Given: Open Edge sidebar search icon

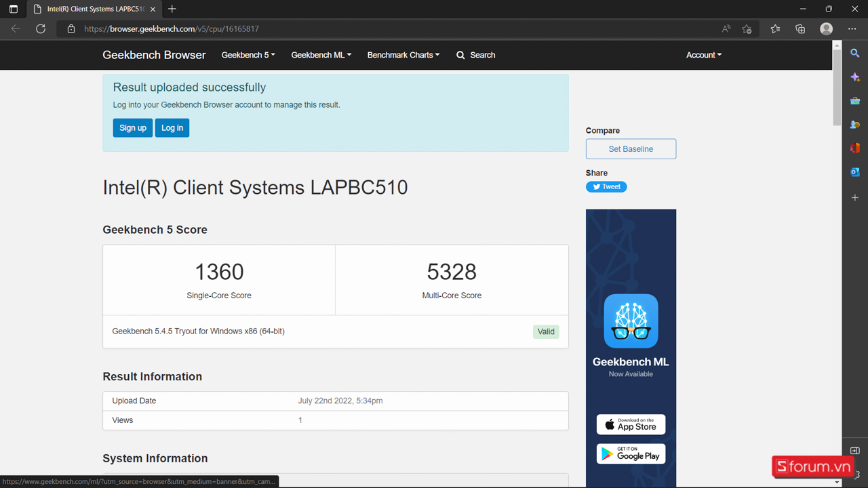Looking at the screenshot, I should [x=855, y=53].
